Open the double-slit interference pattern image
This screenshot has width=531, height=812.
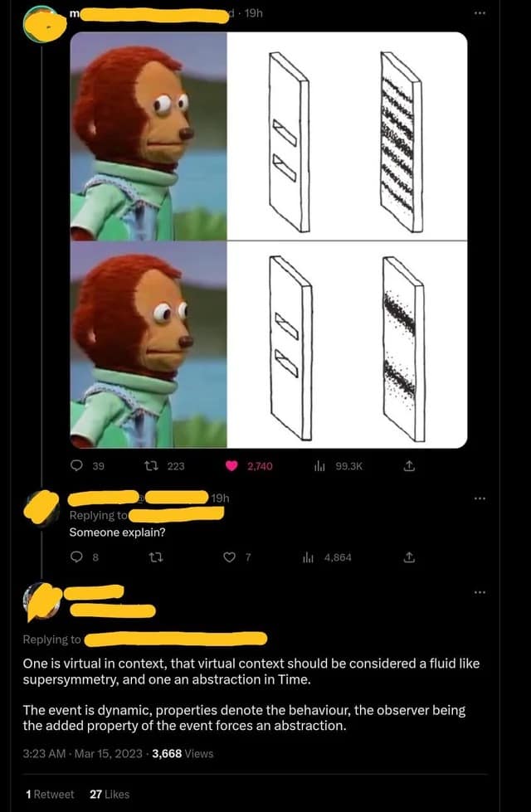point(347,136)
